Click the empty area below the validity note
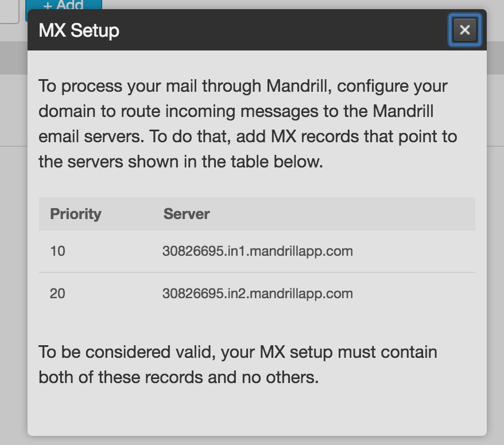This screenshot has height=445, width=504. click(x=257, y=407)
